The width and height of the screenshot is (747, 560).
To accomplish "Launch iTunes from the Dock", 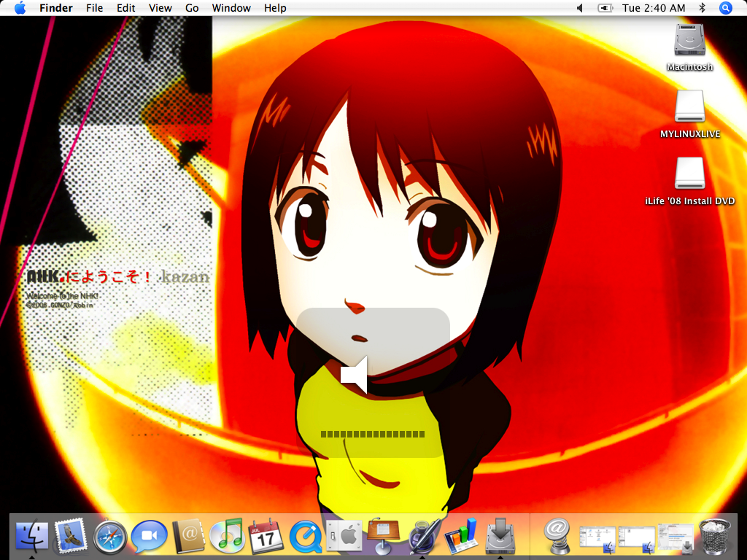I will point(228,536).
